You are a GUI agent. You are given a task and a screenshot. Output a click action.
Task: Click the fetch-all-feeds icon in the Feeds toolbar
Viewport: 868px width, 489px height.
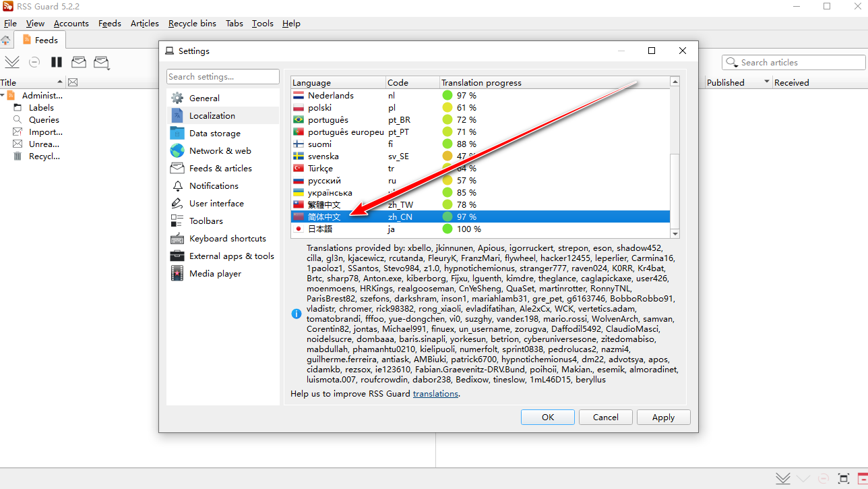12,62
